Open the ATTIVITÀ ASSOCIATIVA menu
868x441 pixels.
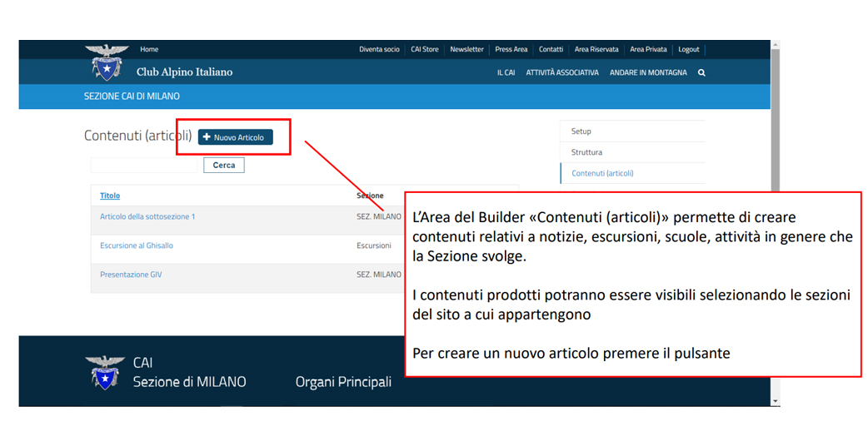pos(562,72)
